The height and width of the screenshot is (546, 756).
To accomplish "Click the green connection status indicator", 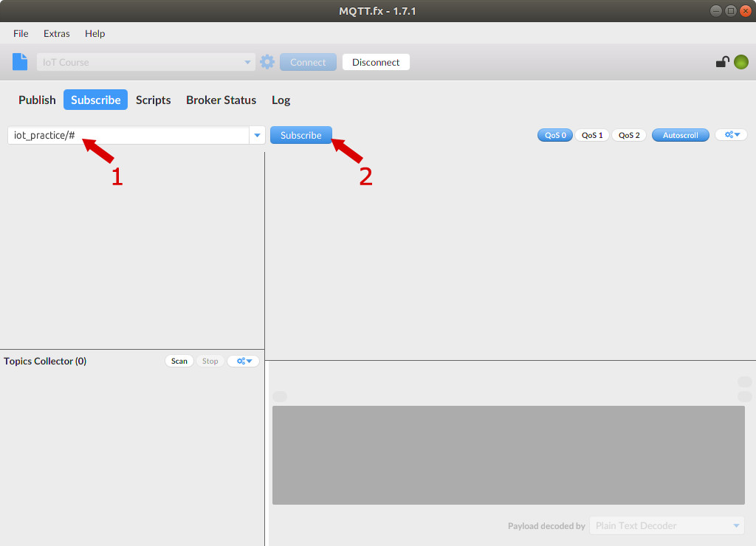I will point(741,62).
